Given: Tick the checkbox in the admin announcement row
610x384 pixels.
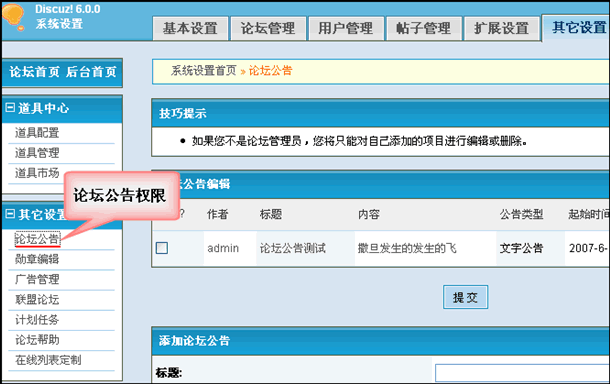Looking at the screenshot, I should (162, 248).
